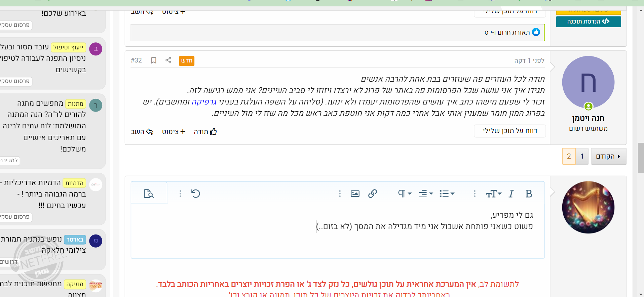Open the פרסום עסקי label under the ייעוץ וטיפול ad
The image size is (644, 297).
tap(15, 81)
